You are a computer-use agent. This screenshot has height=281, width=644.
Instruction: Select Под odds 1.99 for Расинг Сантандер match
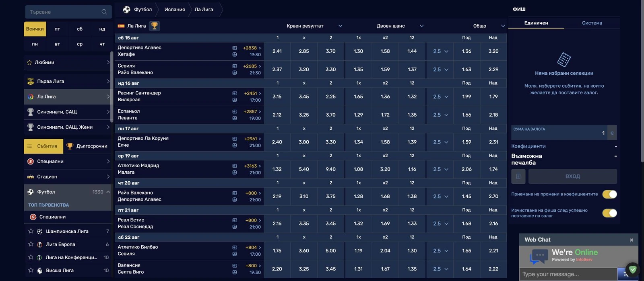[x=466, y=97]
